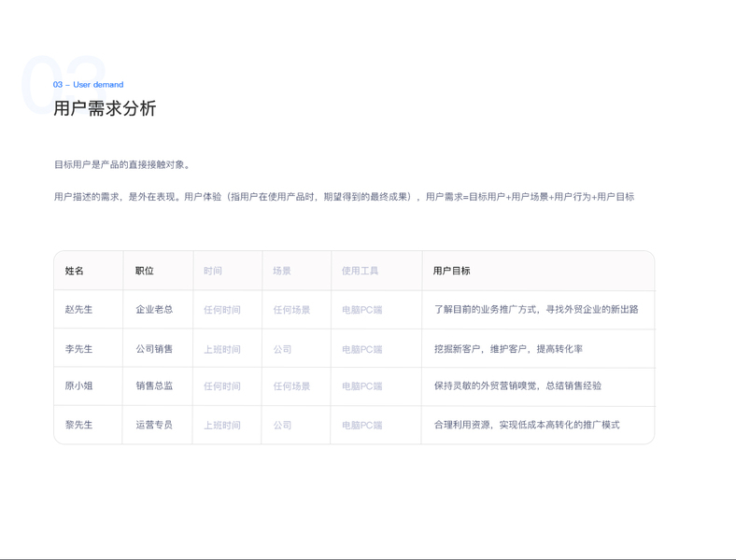Click the position cell '运营专员'
736x560 pixels.
click(x=154, y=425)
